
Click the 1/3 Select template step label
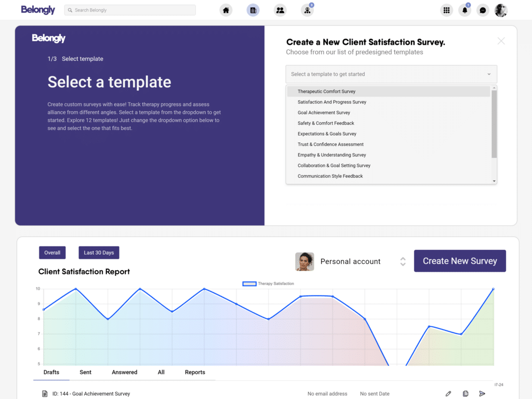pos(75,59)
